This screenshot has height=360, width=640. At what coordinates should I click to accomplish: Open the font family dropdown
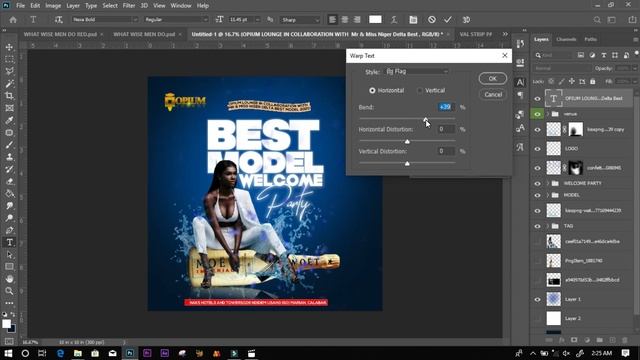(x=105, y=20)
